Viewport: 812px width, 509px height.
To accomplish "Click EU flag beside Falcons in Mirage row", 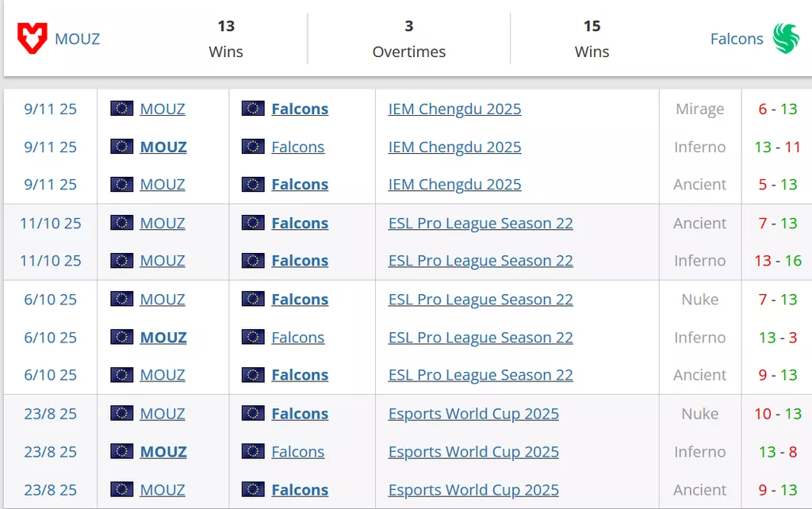I will [x=253, y=109].
